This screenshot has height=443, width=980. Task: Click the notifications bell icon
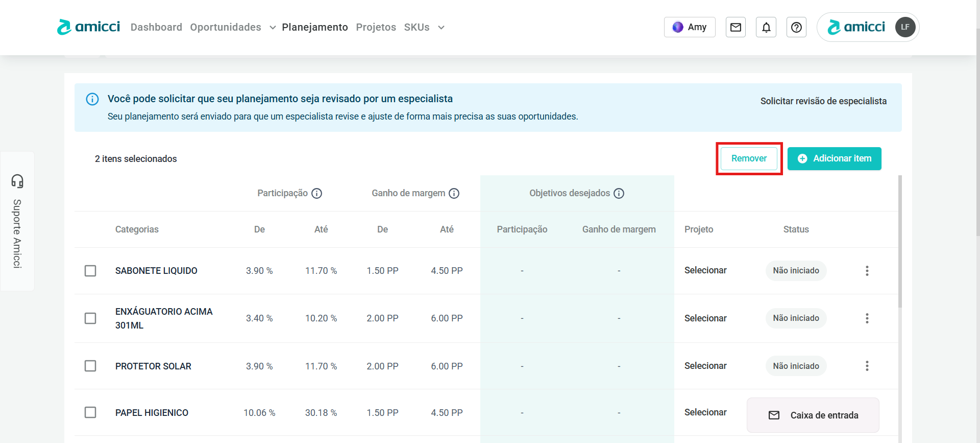pos(766,28)
